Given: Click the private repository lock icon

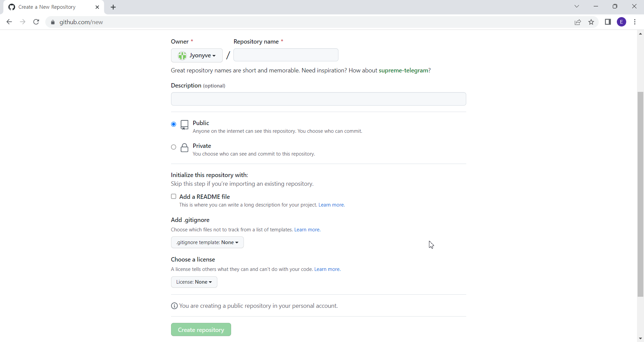Looking at the screenshot, I should click(x=184, y=148).
